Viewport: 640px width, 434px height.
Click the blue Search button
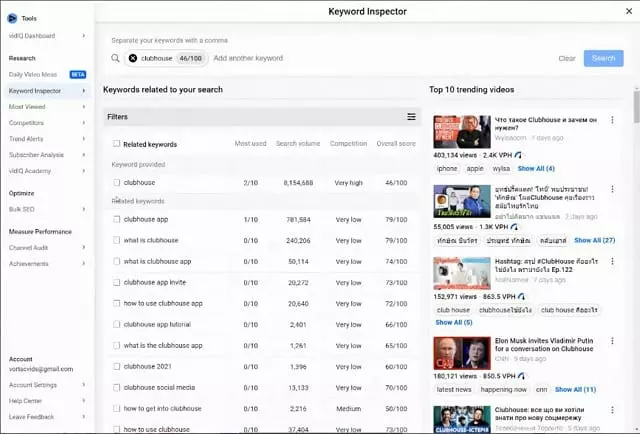tap(603, 58)
